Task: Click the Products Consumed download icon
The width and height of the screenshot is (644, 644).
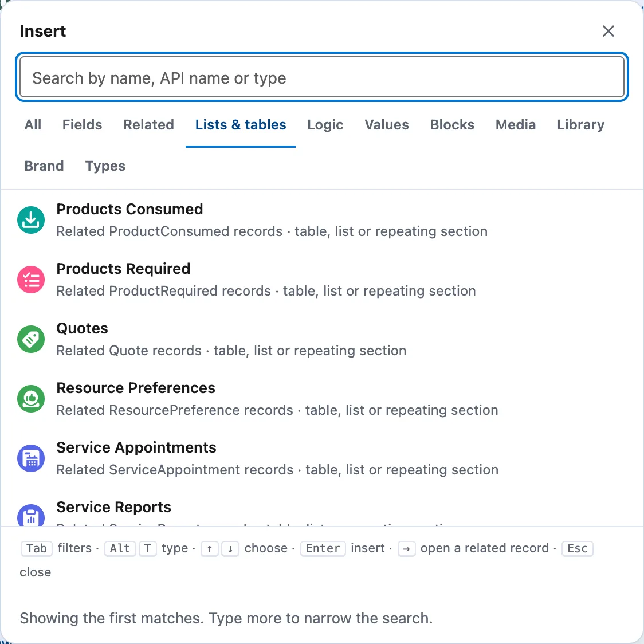Action: click(x=31, y=220)
